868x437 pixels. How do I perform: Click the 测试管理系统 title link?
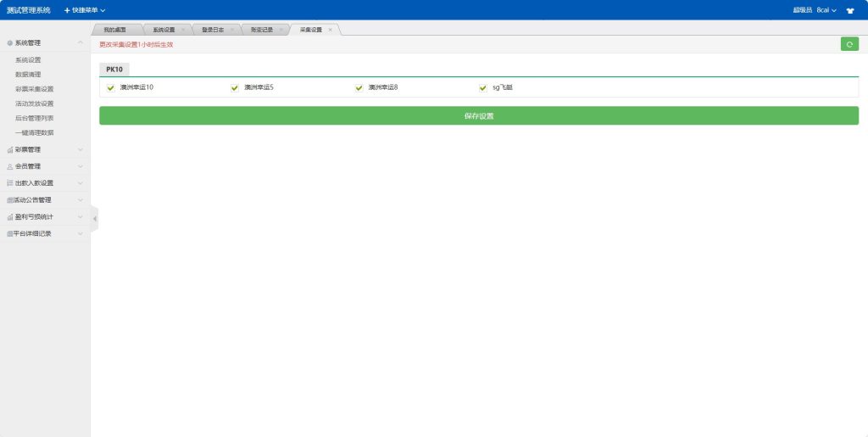28,10
